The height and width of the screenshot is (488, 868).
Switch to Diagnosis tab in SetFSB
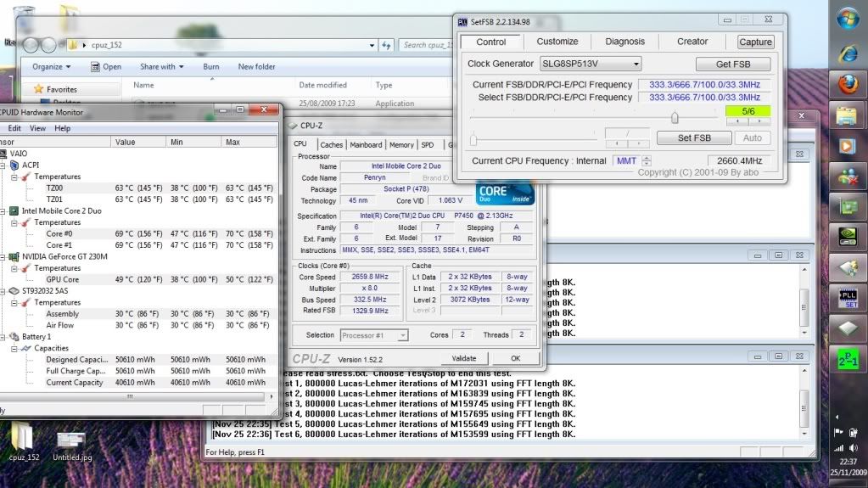pos(624,42)
